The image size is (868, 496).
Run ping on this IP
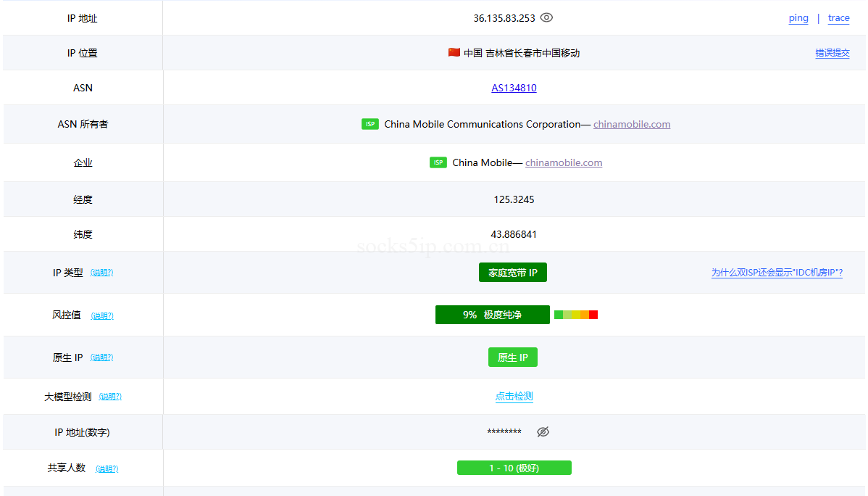pyautogui.click(x=798, y=17)
